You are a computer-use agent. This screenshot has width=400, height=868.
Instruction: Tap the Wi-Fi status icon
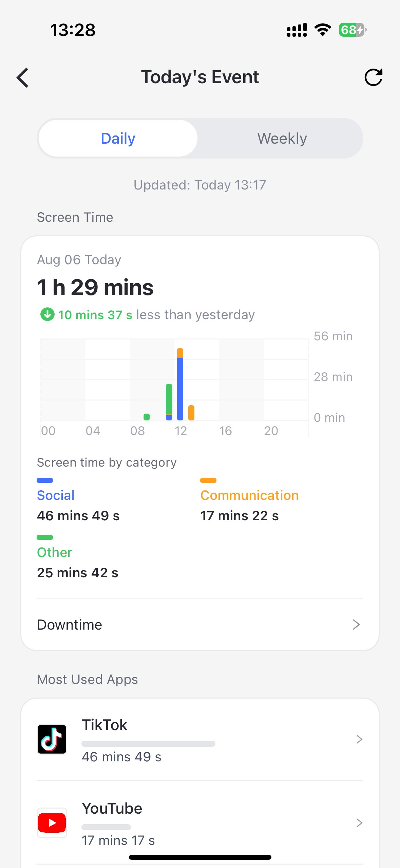[x=323, y=30]
